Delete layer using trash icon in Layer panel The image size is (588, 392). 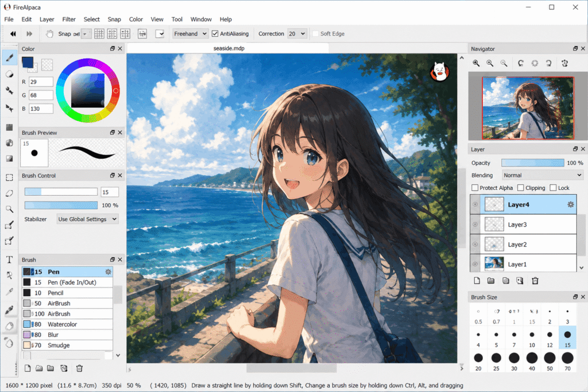[535, 281]
